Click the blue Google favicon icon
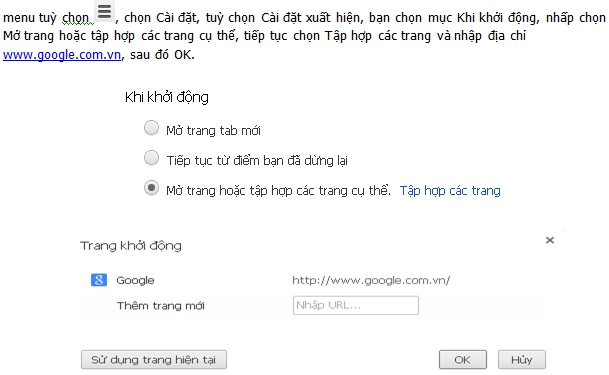The height and width of the screenshot is (375, 609). [99, 280]
